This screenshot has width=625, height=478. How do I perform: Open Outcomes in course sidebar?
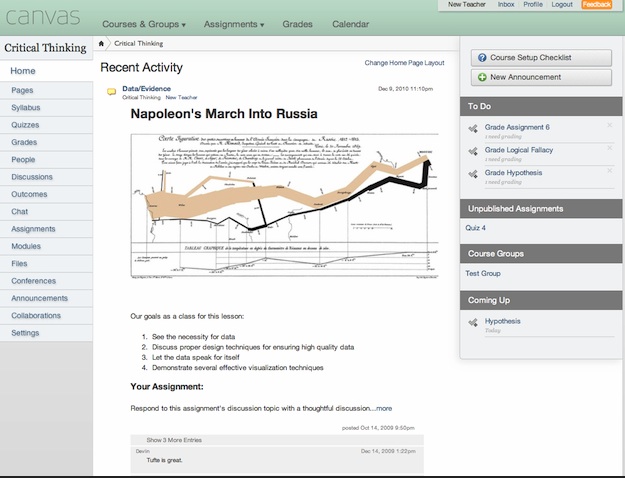point(46,194)
